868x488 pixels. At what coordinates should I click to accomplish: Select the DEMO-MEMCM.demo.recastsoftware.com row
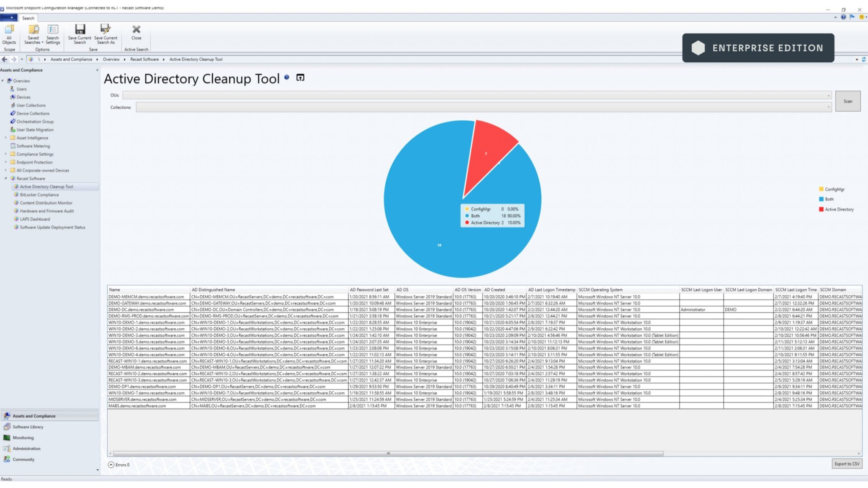click(x=484, y=297)
